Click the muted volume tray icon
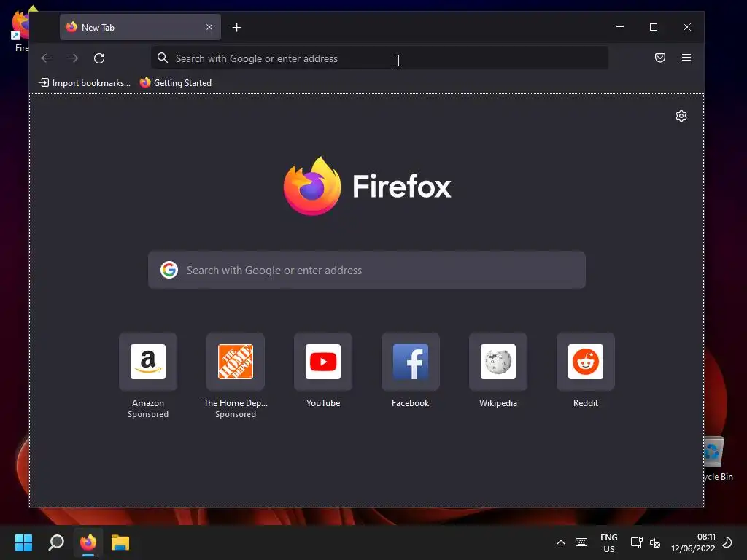The image size is (747, 560). pos(655,542)
